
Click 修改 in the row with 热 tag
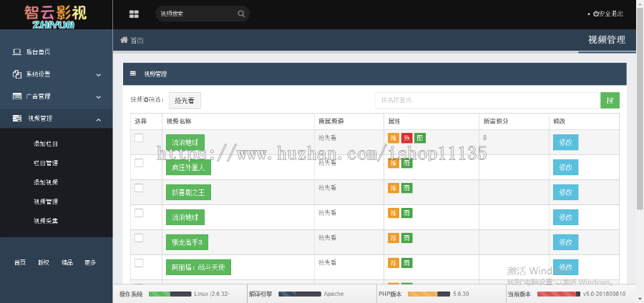(565, 142)
